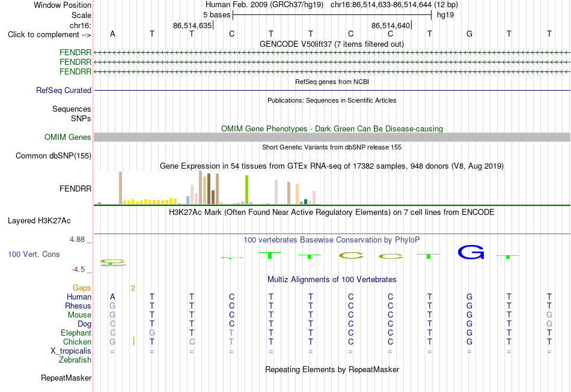Click the tall green bar in GTEx chart
Screen dimensions: 571x392
pyautogui.click(x=246, y=190)
